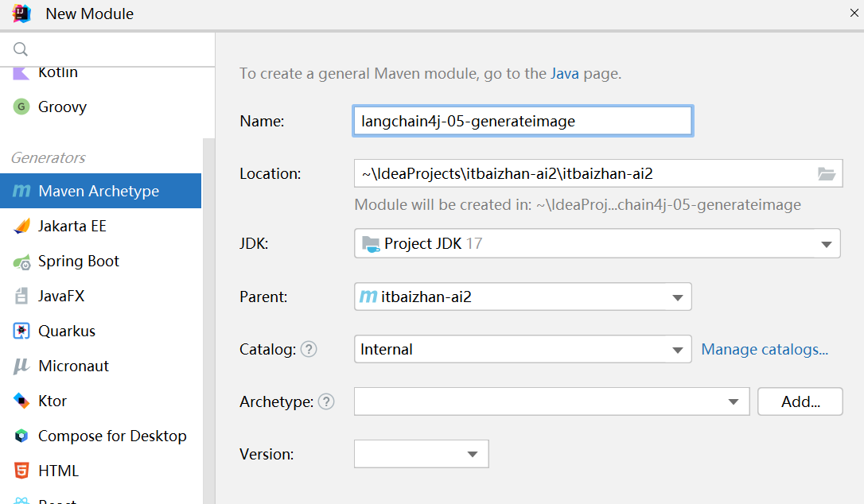Screen dimensions: 864x504
Task: Select Jakarta EE generator
Action: pyautogui.click(x=100, y=226)
